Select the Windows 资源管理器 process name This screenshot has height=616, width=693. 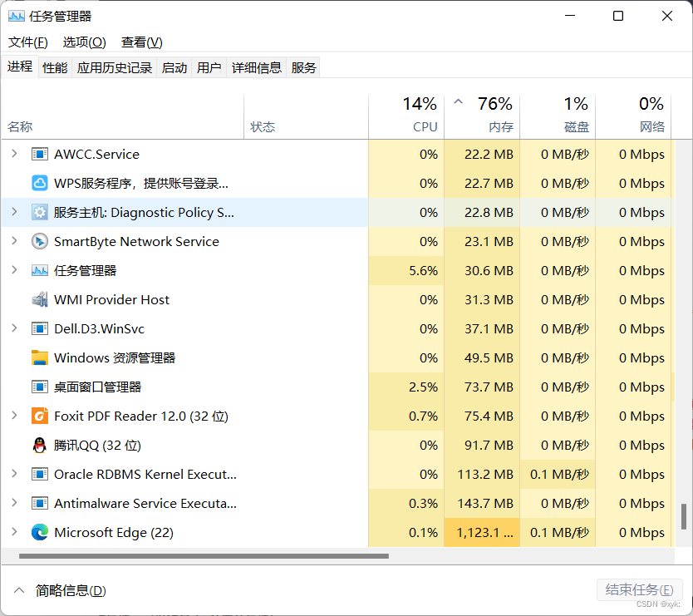pos(115,357)
